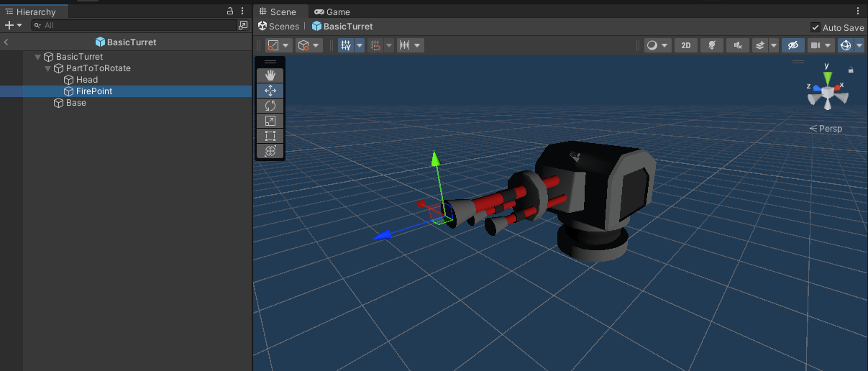Screen dimensions: 868x371
Task: Click the green Y move handle arrow
Action: pos(434,160)
